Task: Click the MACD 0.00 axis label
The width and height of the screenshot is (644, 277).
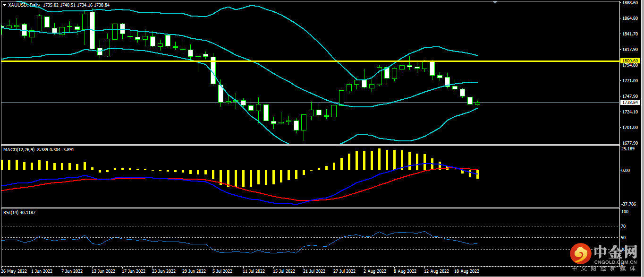Action: pyautogui.click(x=627, y=170)
